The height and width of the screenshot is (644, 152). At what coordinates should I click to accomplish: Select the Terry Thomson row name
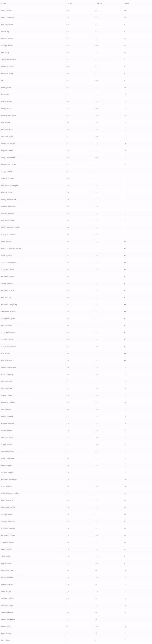[8, 18]
